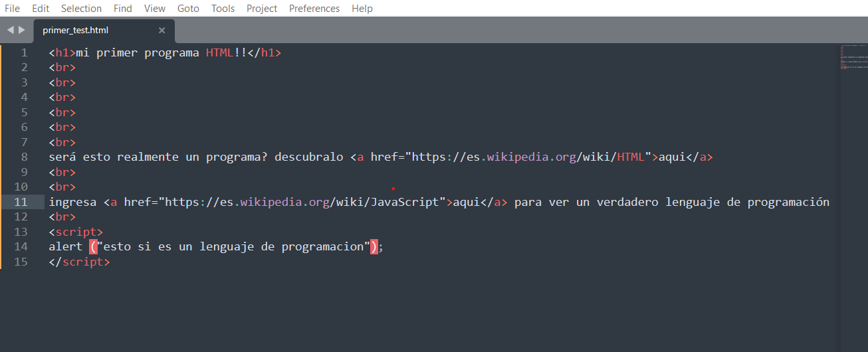Open the Selection menu

tap(81, 9)
